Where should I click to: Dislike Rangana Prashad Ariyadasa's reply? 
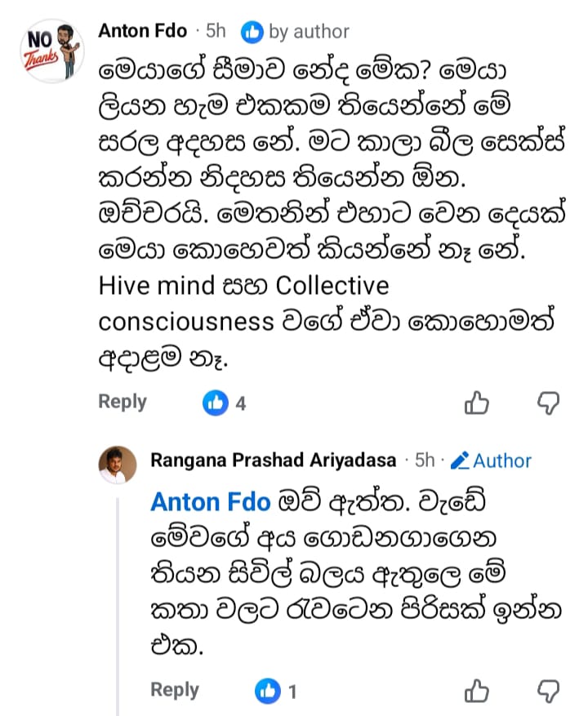point(549,691)
